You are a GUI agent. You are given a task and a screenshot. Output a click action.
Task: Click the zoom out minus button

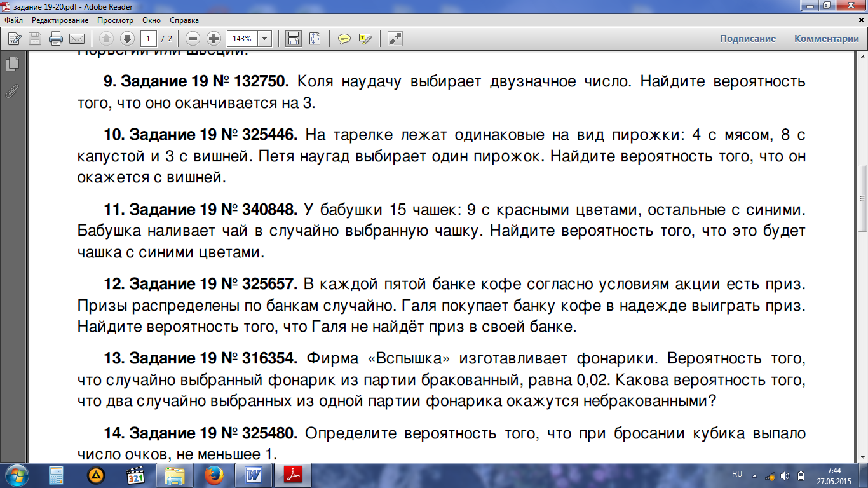tap(193, 38)
